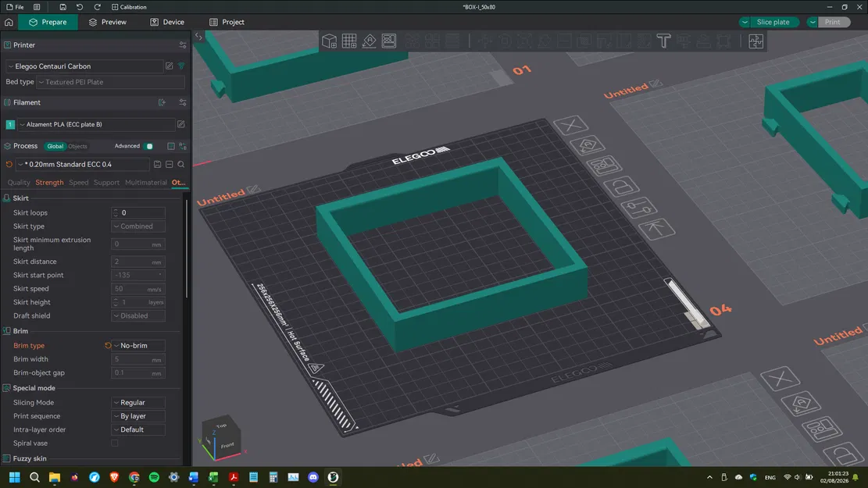This screenshot has height=488, width=868.
Task: Undo the last action
Action: click(x=80, y=7)
